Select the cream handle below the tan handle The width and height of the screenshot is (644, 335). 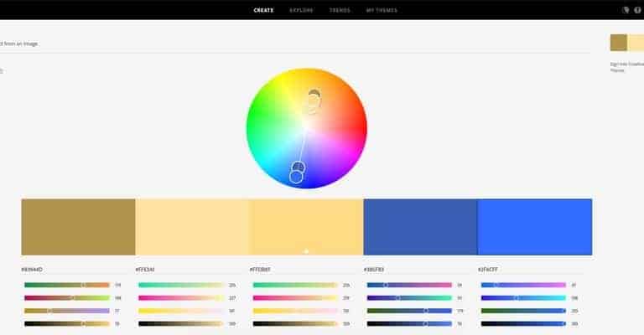point(314,102)
